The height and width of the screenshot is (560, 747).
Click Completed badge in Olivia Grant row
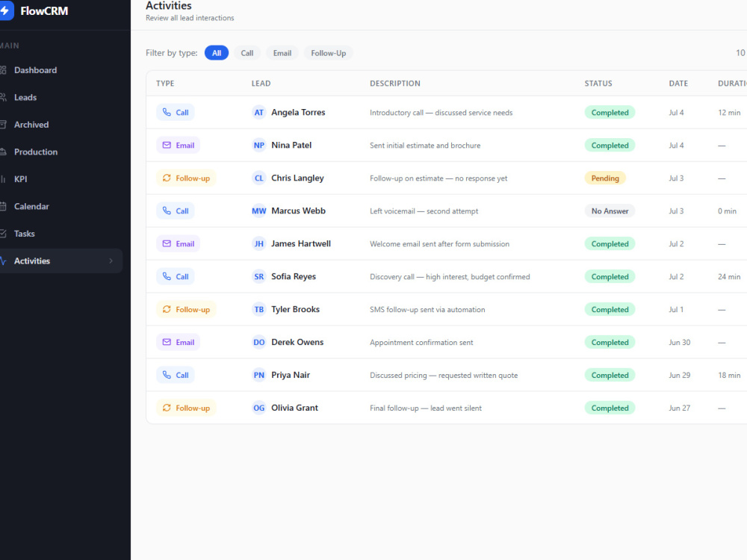point(610,408)
